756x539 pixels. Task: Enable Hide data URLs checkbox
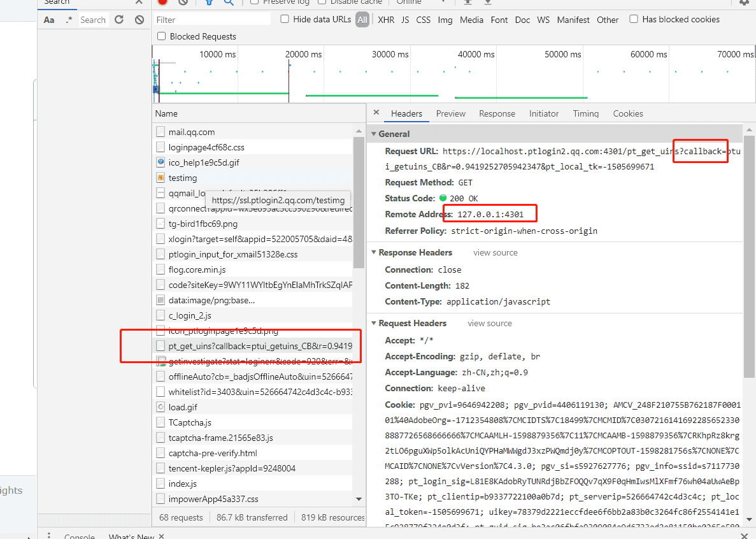[285, 19]
